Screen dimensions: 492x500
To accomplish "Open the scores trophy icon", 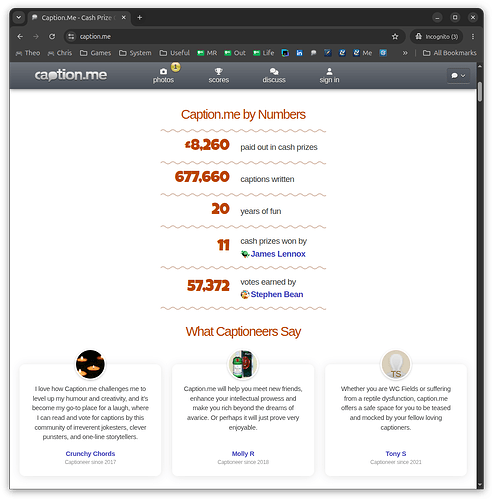I will (x=219, y=71).
